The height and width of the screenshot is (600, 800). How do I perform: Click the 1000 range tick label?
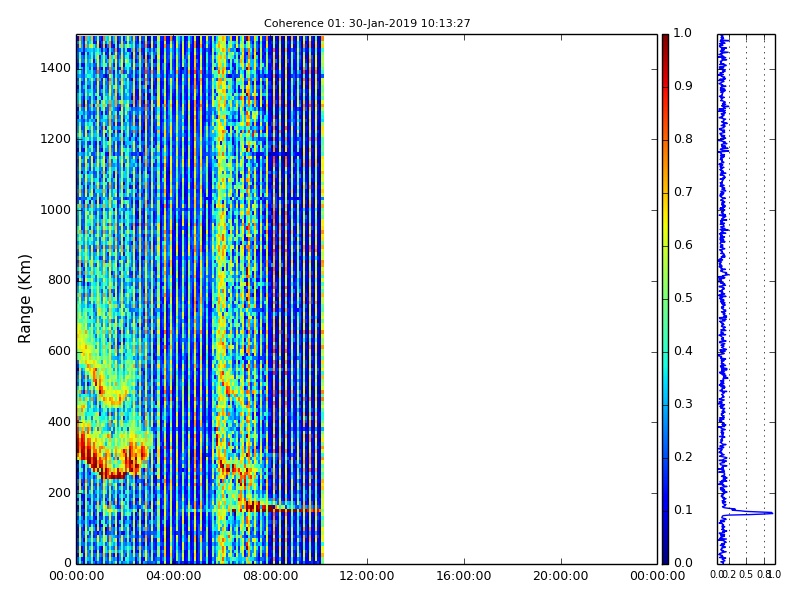[x=56, y=210]
